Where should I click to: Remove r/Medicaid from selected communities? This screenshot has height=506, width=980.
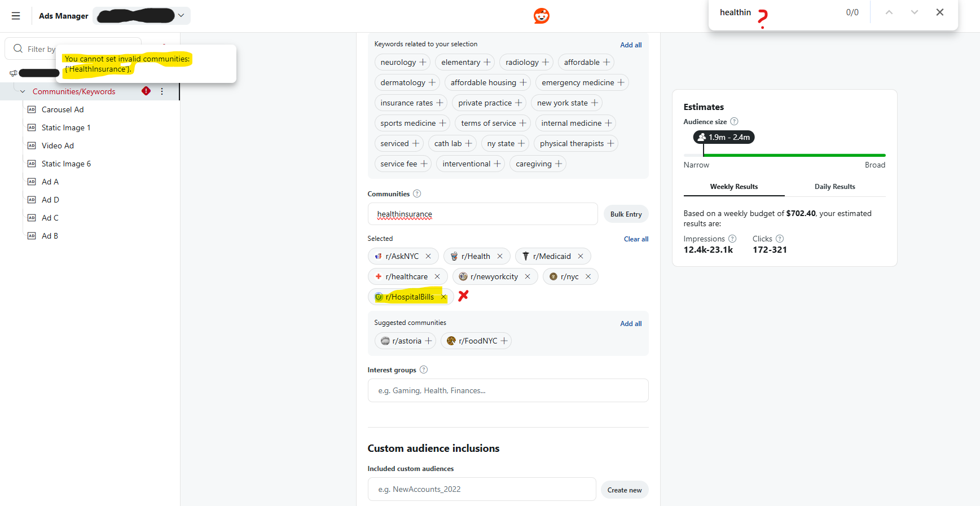click(581, 256)
